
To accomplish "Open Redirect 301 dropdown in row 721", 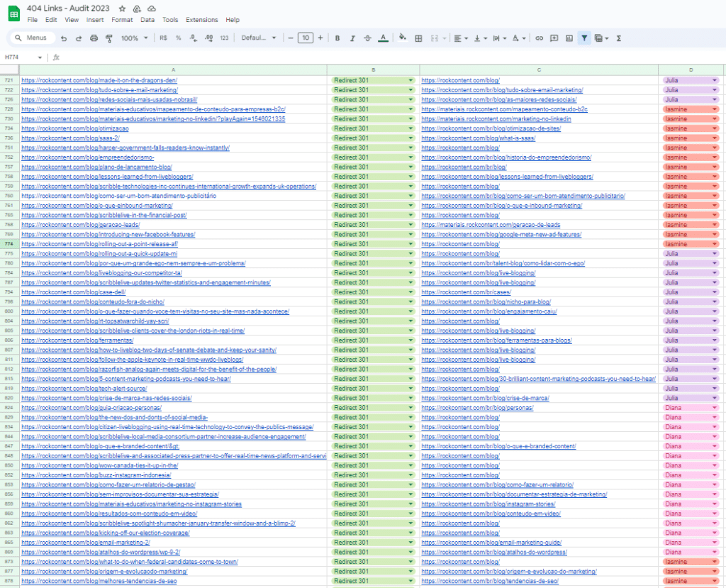I will (x=411, y=80).
